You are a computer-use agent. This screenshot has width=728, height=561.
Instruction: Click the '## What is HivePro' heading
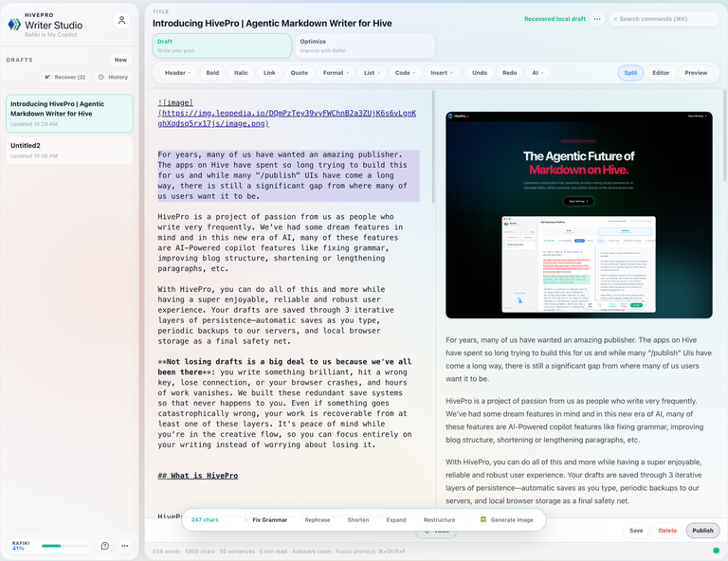pyautogui.click(x=198, y=476)
